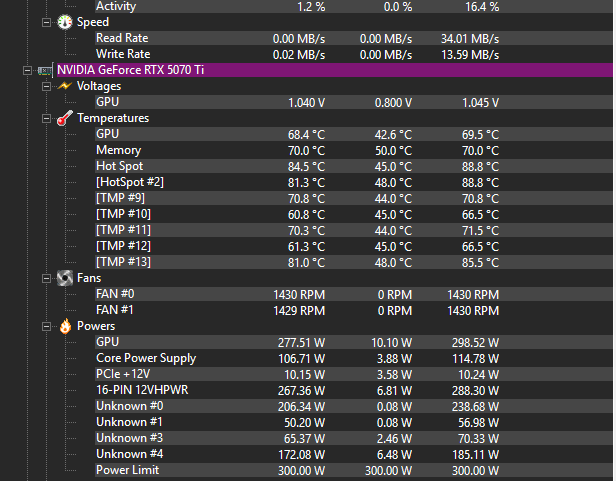Screen dimensions: 616x481
Task: Click the 34.01 MB/s read rate maximum
Action: [x=470, y=39]
